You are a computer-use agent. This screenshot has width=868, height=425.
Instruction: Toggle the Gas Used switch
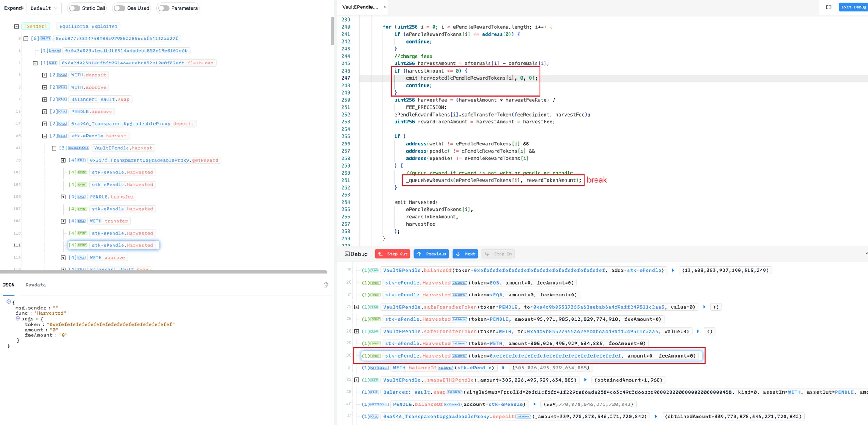pyautogui.click(x=120, y=8)
